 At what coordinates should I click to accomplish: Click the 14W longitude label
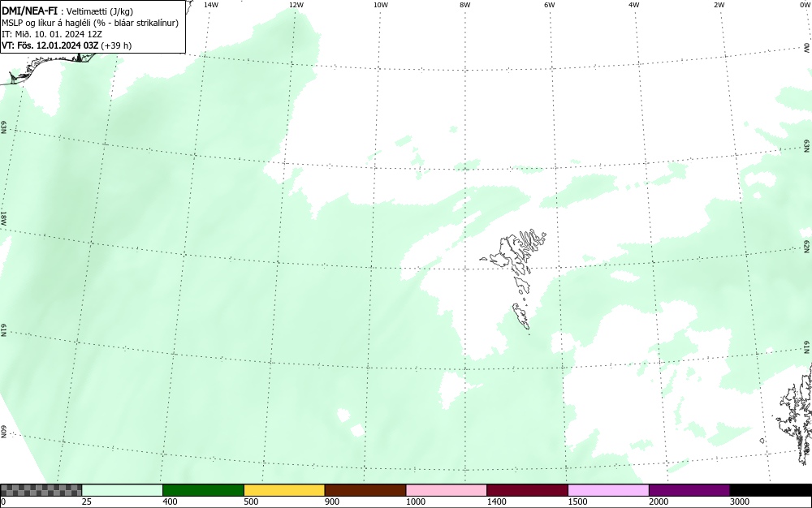pos(211,5)
